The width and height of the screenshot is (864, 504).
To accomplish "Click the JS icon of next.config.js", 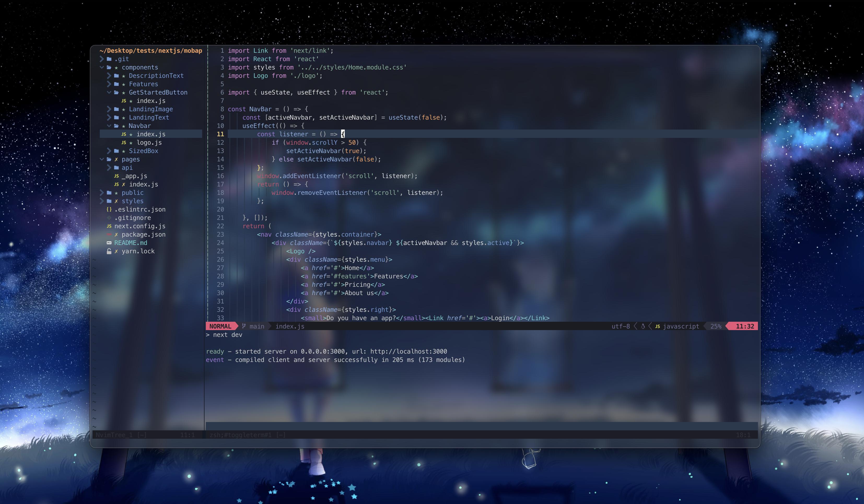I will tap(109, 226).
